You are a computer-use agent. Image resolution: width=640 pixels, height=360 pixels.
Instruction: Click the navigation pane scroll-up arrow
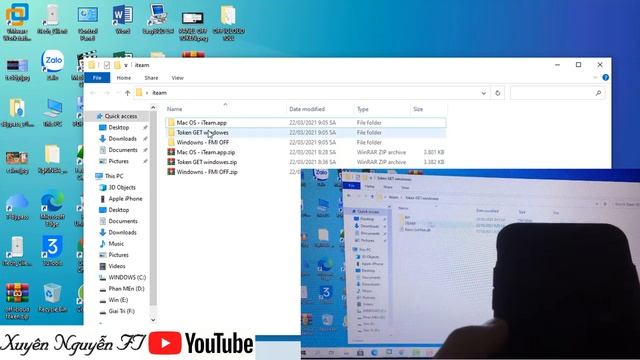153,107
